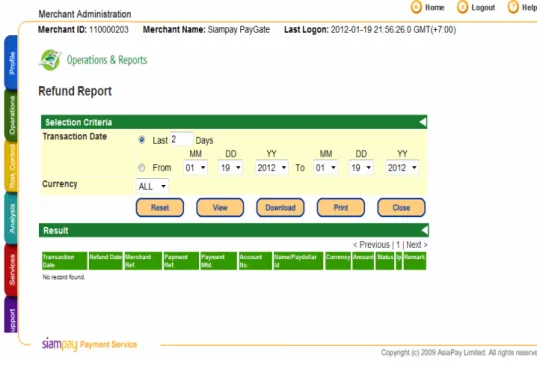Click the Merchant ID 110000203 text
The height and width of the screenshot is (367, 537).
[x=83, y=30]
